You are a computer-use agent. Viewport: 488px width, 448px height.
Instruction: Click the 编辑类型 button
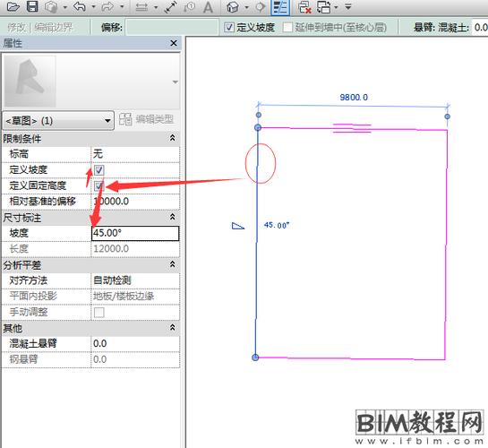(146, 119)
